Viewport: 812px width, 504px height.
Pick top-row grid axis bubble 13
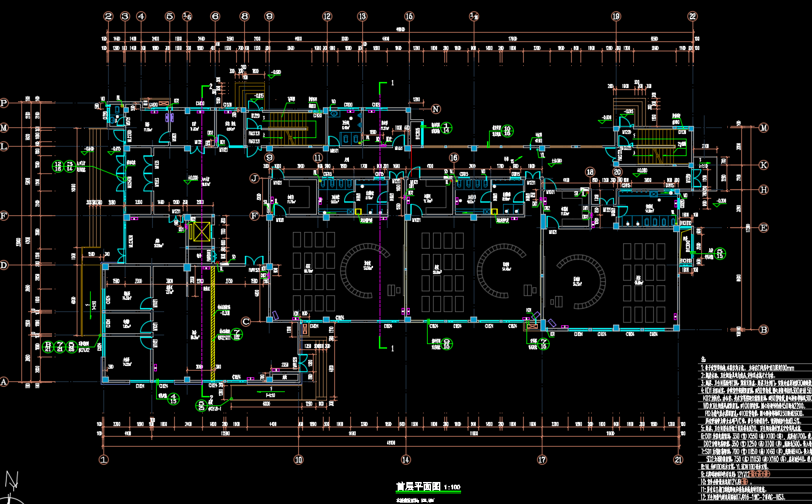(362, 16)
